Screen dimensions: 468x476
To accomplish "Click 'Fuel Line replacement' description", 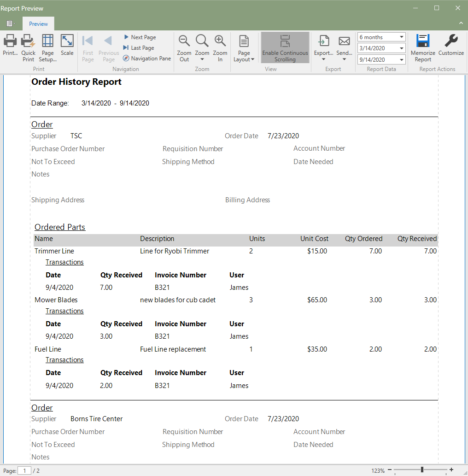I will 173,349.
